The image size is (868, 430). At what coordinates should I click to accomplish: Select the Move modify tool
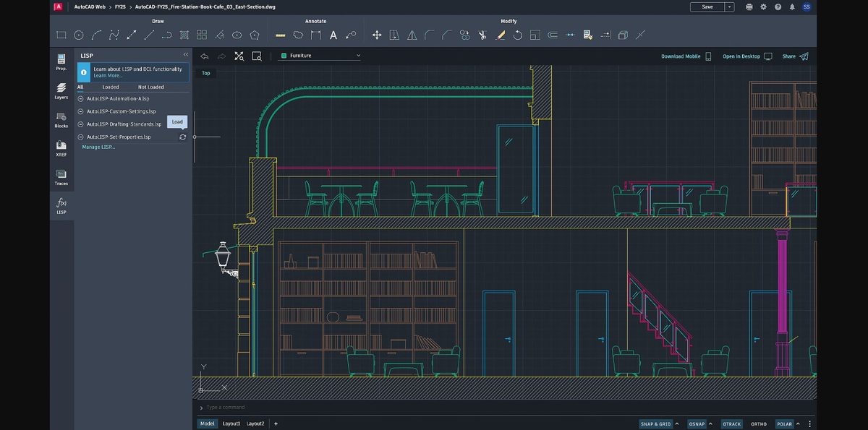376,35
